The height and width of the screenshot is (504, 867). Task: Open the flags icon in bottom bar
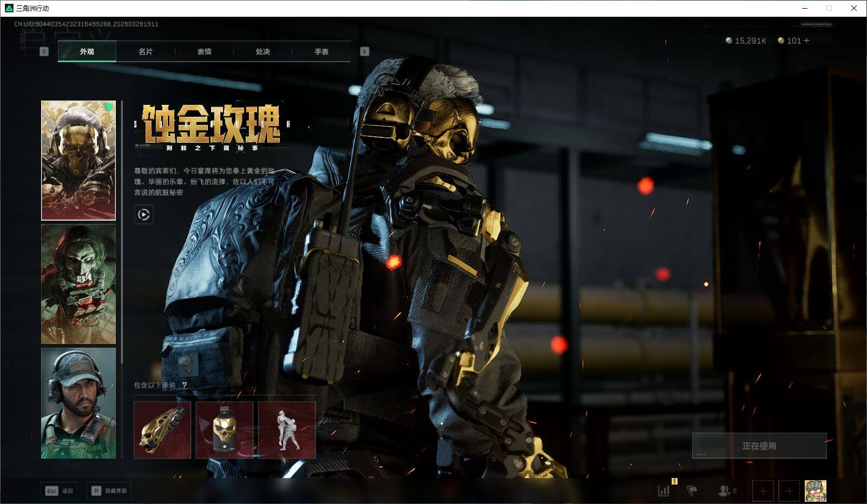(692, 490)
